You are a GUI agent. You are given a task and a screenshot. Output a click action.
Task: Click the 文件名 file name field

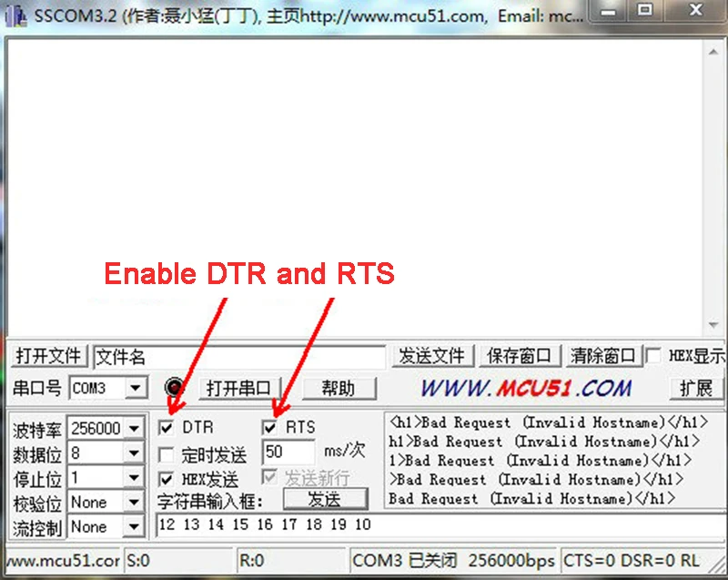click(x=239, y=357)
